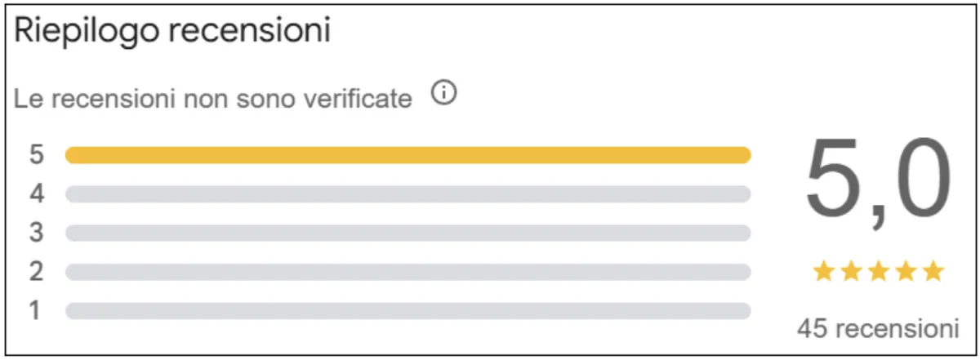Select the middle yellow star under rating

click(879, 272)
